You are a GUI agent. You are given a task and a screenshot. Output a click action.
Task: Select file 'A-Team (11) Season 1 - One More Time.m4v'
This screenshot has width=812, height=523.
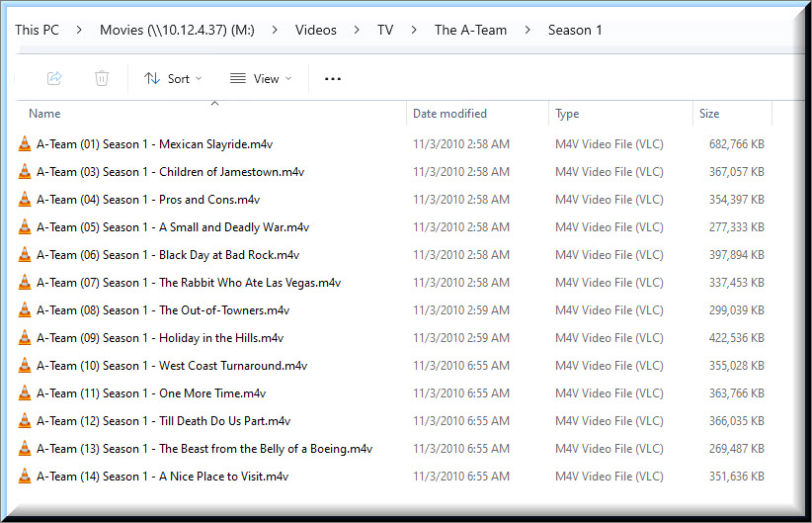(151, 393)
